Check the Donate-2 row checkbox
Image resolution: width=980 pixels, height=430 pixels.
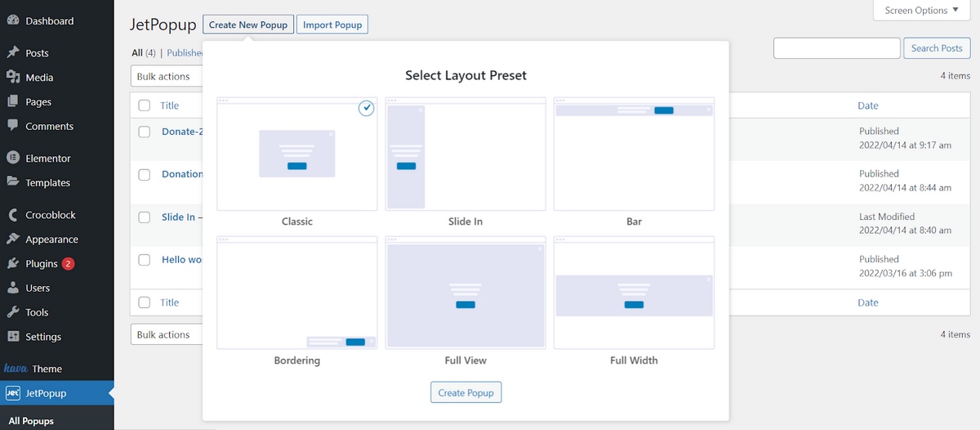coord(145,132)
